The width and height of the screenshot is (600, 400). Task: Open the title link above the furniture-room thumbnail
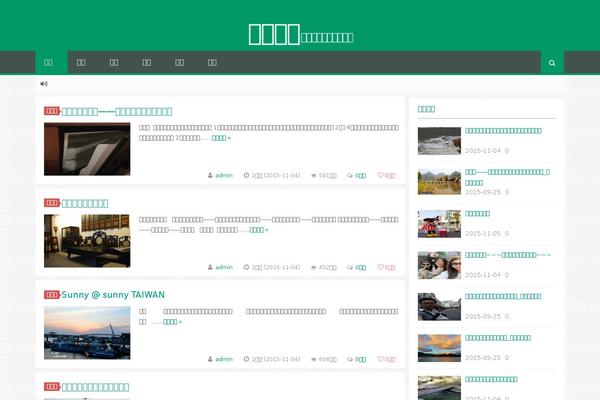85,203
